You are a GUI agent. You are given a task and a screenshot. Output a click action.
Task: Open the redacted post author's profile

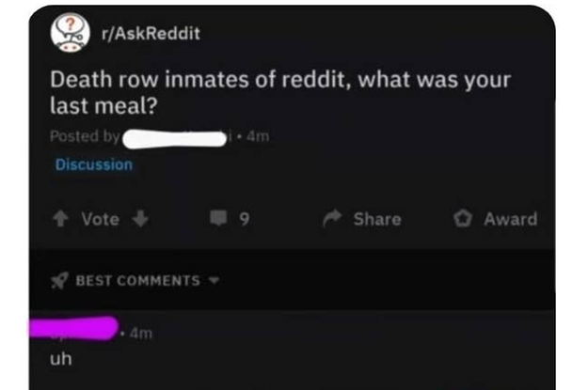click(175, 139)
